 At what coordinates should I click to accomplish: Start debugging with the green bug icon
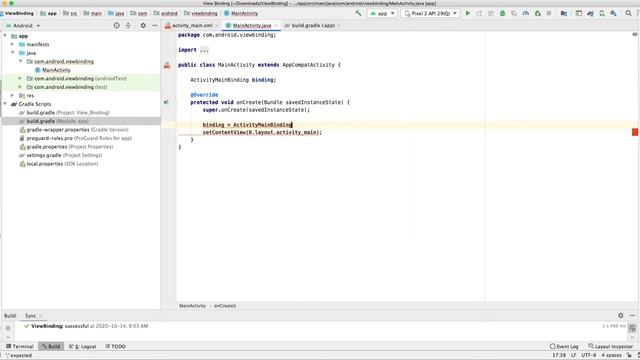click(x=502, y=13)
